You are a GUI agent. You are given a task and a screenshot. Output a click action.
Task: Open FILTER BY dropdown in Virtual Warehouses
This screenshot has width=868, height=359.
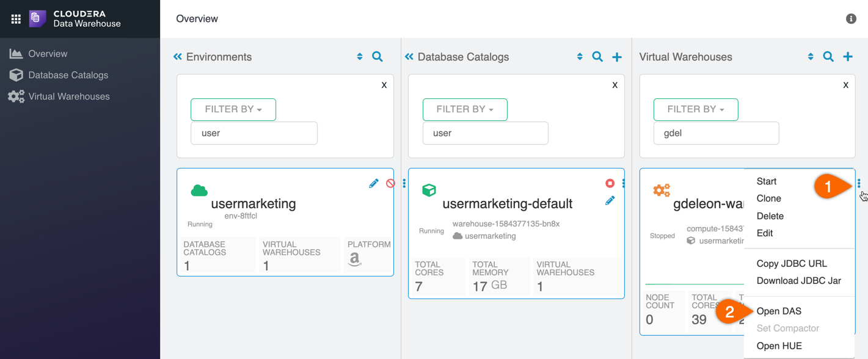696,109
